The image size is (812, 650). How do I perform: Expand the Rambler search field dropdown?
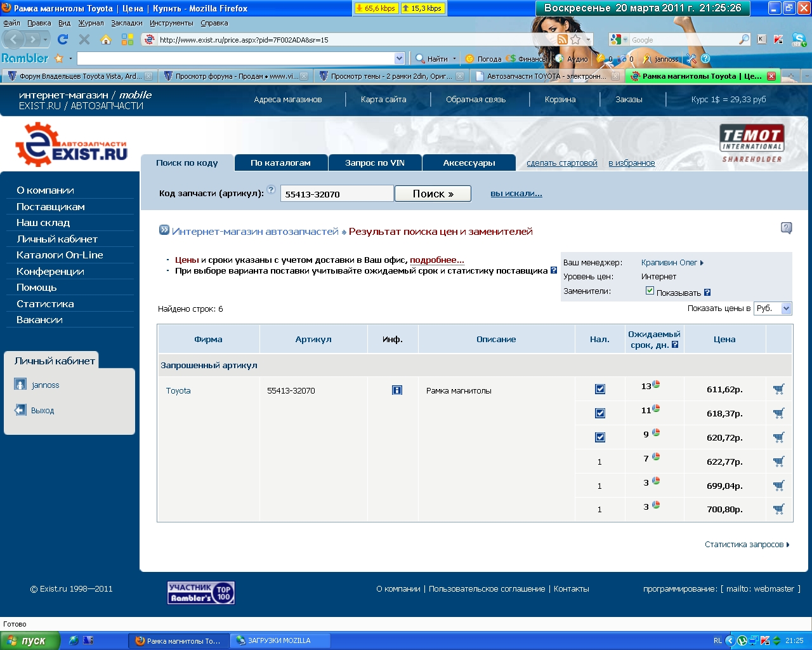point(399,58)
